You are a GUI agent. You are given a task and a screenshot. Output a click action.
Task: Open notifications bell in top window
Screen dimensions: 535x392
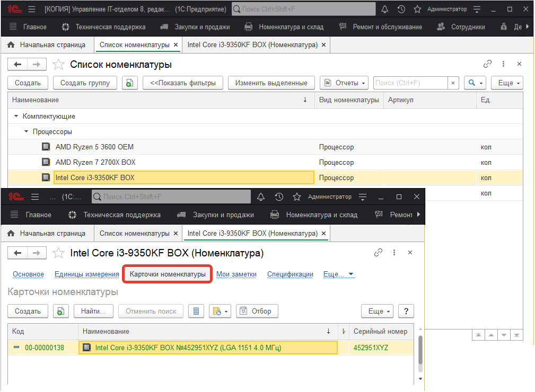(384, 10)
